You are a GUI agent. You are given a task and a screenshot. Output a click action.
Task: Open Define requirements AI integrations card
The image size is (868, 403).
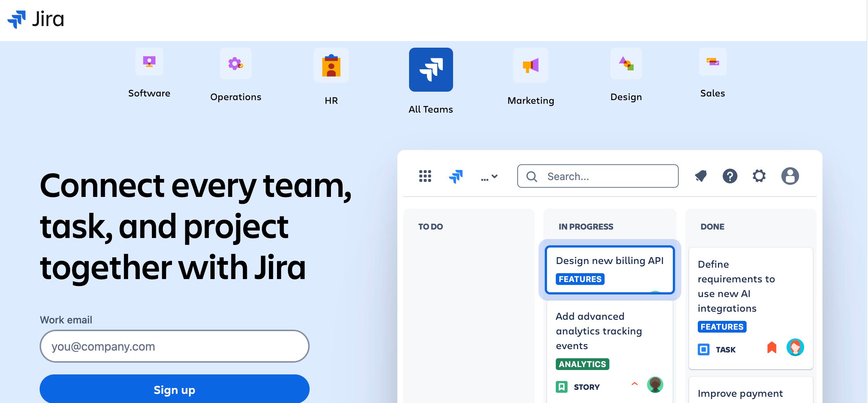point(751,308)
